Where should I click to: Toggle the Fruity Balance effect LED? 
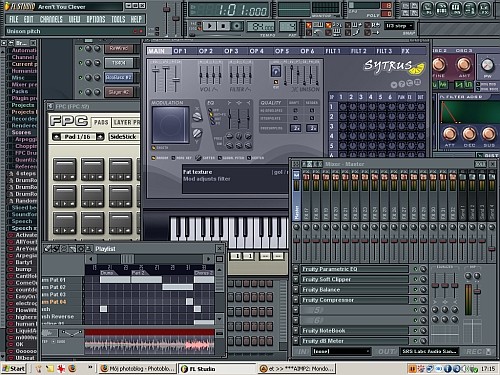(x=415, y=290)
